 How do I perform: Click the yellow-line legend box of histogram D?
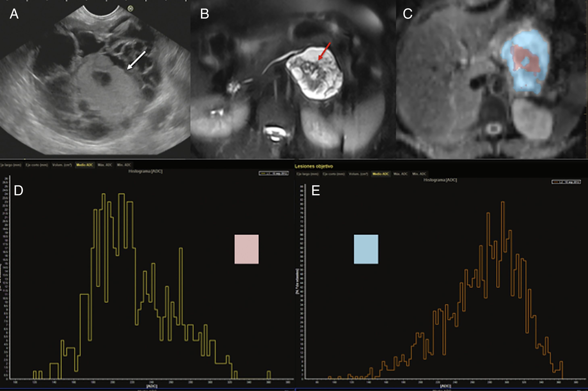tap(274, 173)
